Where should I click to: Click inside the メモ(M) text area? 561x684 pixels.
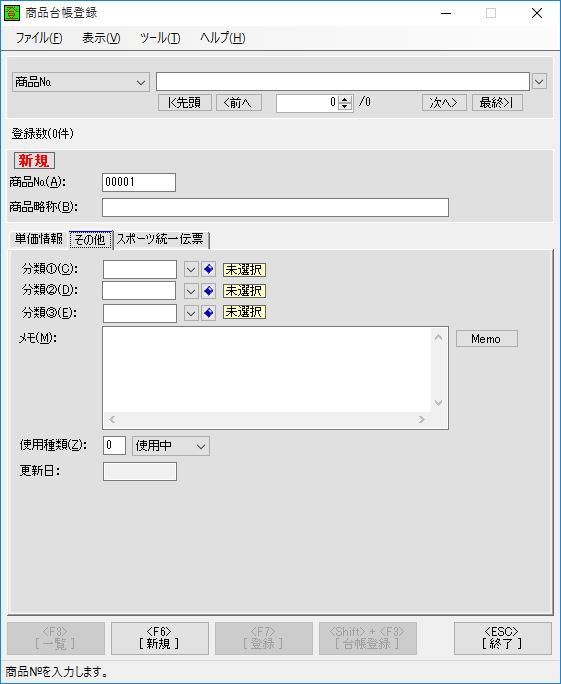click(x=267, y=369)
